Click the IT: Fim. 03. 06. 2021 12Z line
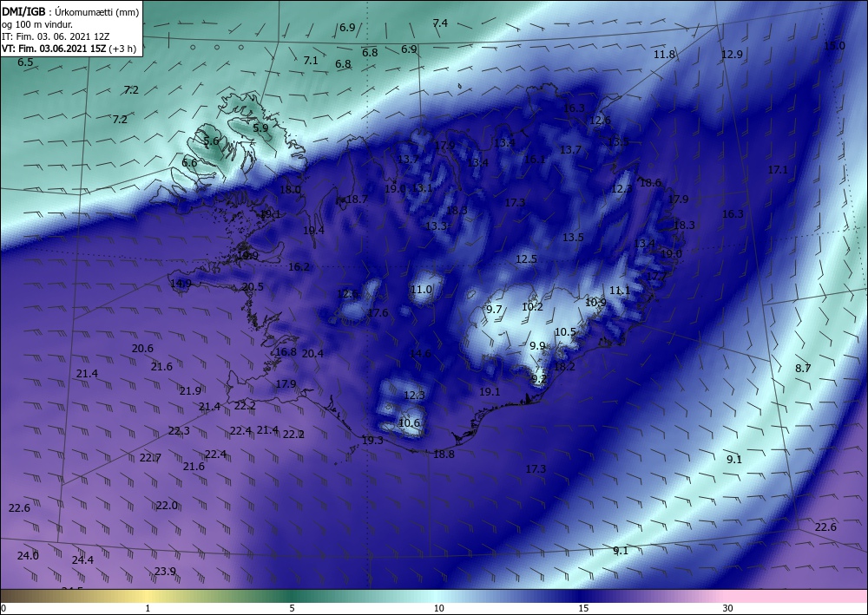Image resolution: width=868 pixels, height=615 pixels. [x=56, y=36]
